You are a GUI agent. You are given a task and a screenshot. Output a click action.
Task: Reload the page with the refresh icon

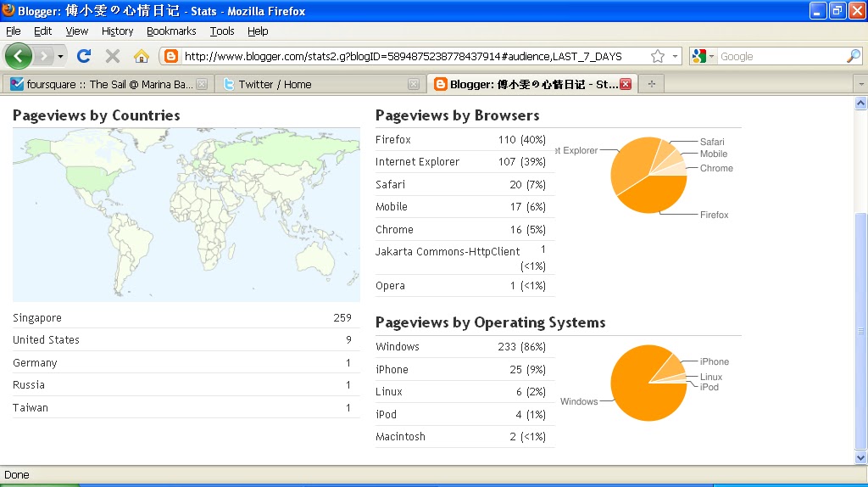pos(84,56)
